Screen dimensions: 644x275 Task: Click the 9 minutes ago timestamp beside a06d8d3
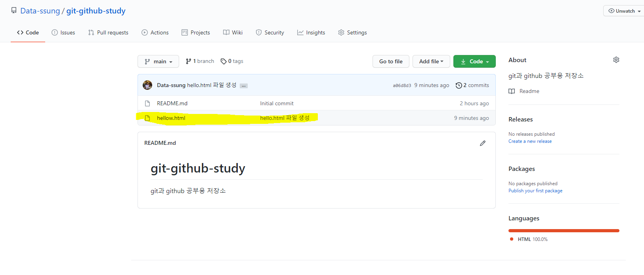coord(432,85)
